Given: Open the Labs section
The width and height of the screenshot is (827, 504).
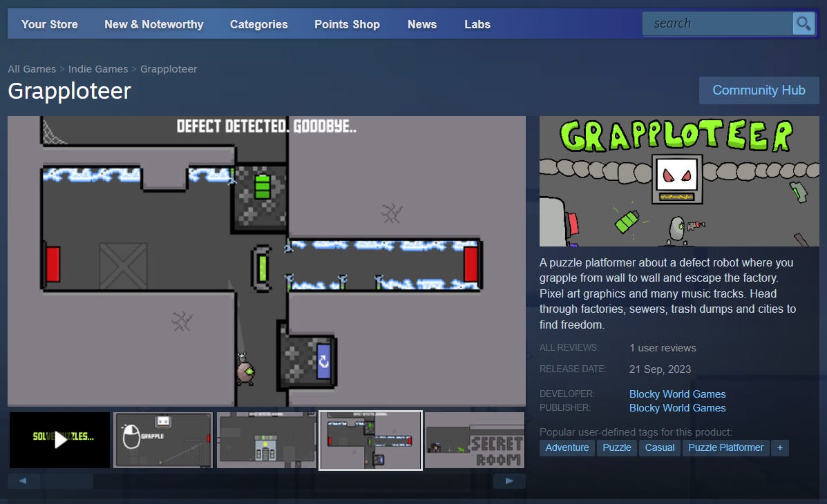Looking at the screenshot, I should click(x=477, y=24).
